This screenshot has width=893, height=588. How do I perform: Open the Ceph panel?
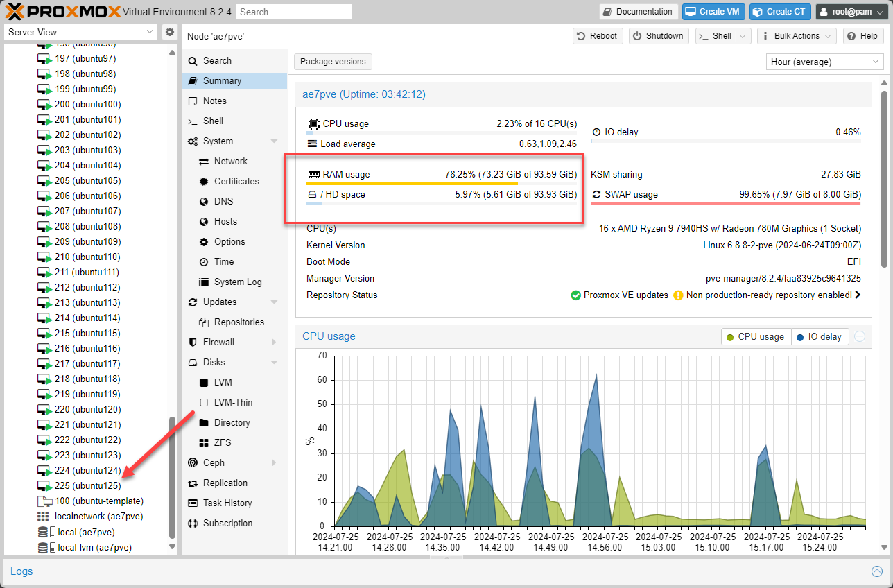coord(214,462)
